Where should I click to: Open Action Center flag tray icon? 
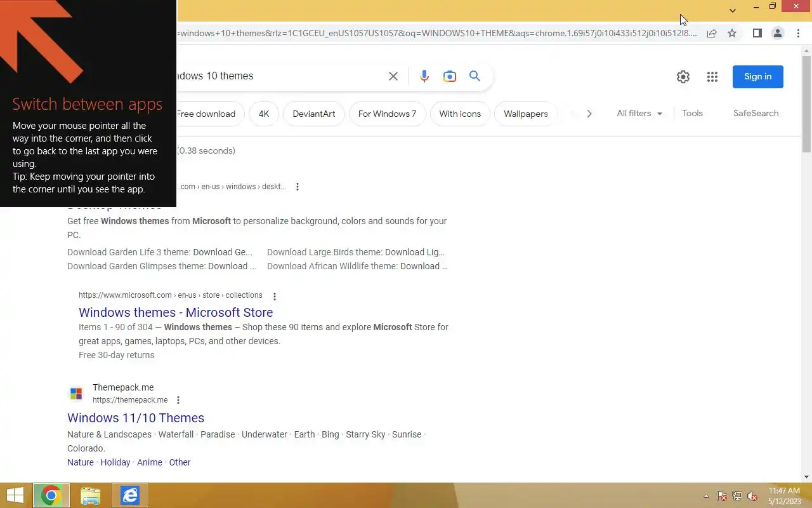click(x=722, y=496)
